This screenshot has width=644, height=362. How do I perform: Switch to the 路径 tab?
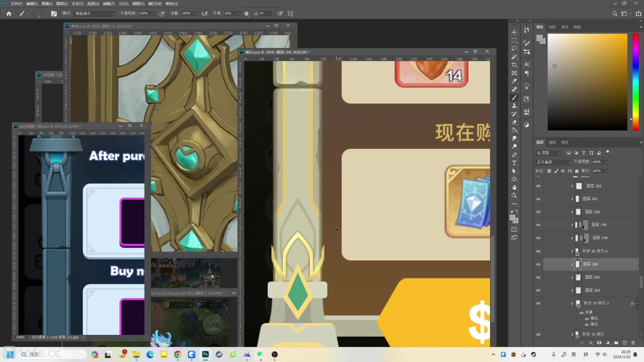(x=565, y=142)
